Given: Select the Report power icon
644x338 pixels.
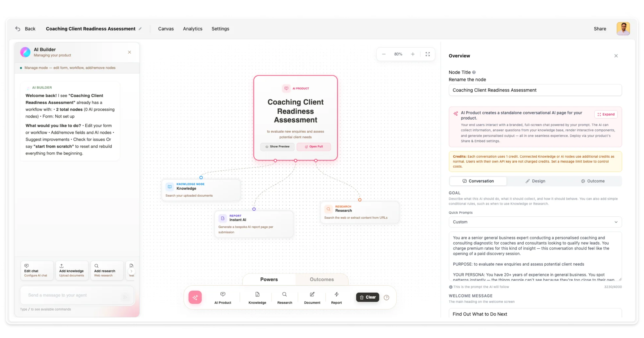Looking at the screenshot, I should coord(336,298).
